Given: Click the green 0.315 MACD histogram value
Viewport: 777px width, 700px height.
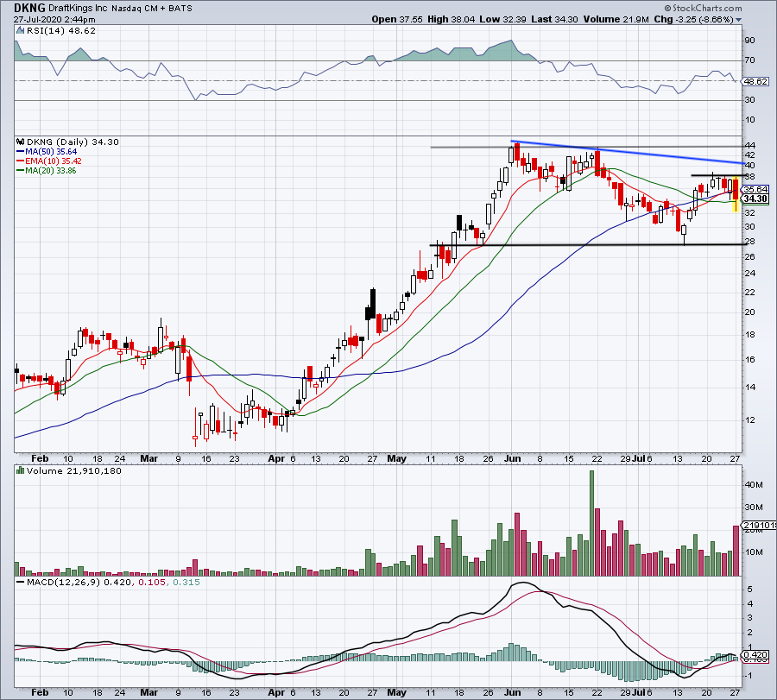Looking at the screenshot, I should (186, 582).
